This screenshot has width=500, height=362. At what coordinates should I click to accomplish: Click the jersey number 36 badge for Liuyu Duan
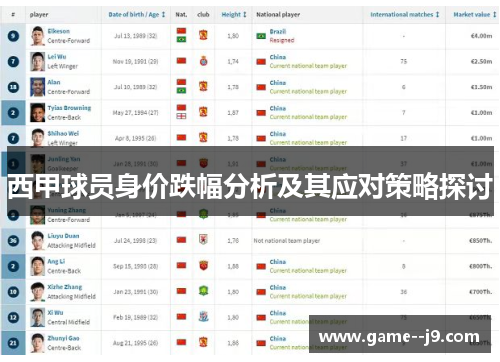pos(13,240)
